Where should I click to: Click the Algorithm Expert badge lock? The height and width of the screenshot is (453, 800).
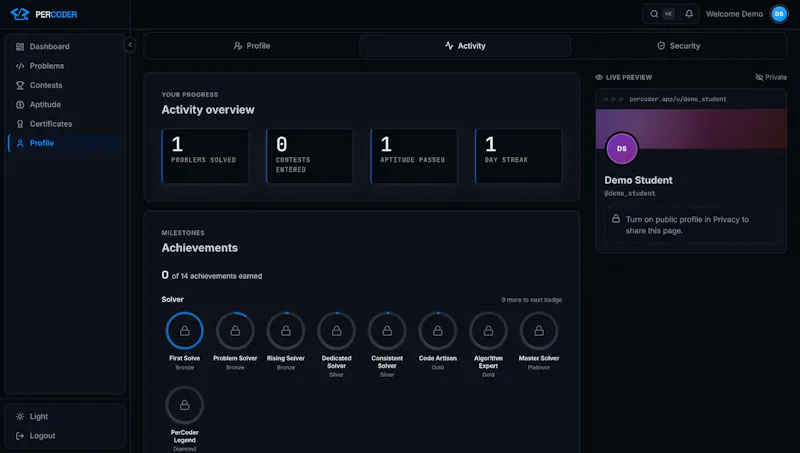tap(488, 331)
